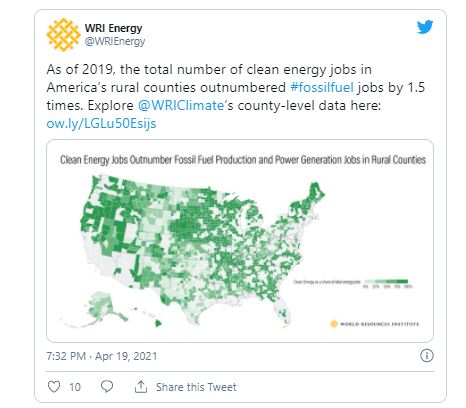Open the @WRIClimate mention link

(181, 105)
